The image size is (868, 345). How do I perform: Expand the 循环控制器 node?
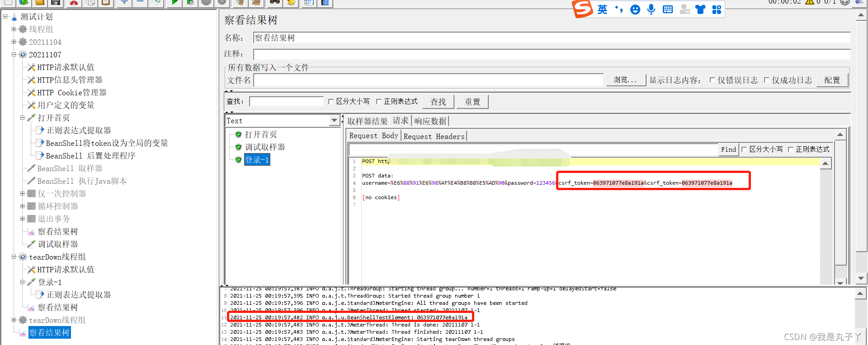tap(22, 206)
